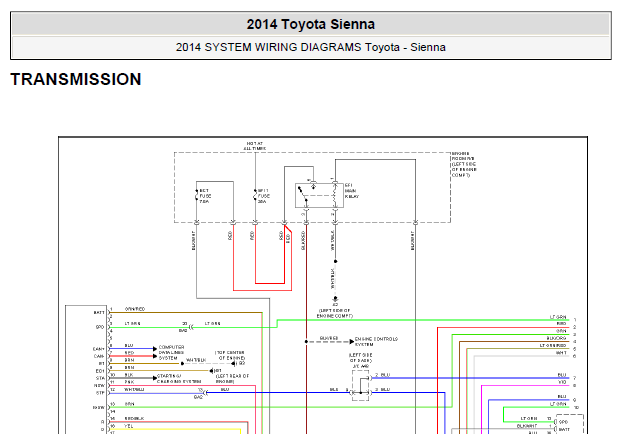
Task: Click the "STARTING/CHARGING SYSTEM" reference
Action: click(179, 379)
